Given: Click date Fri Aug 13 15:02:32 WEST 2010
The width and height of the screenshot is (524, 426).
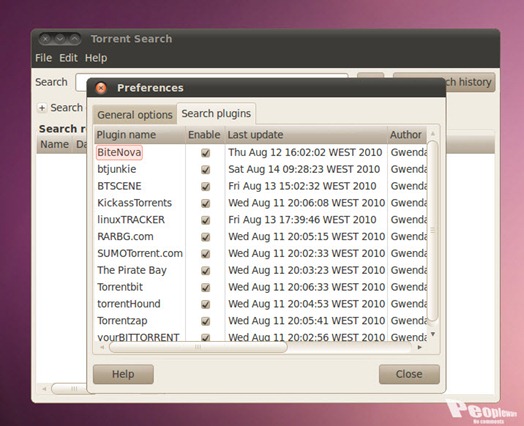Looking at the screenshot, I should point(302,186).
